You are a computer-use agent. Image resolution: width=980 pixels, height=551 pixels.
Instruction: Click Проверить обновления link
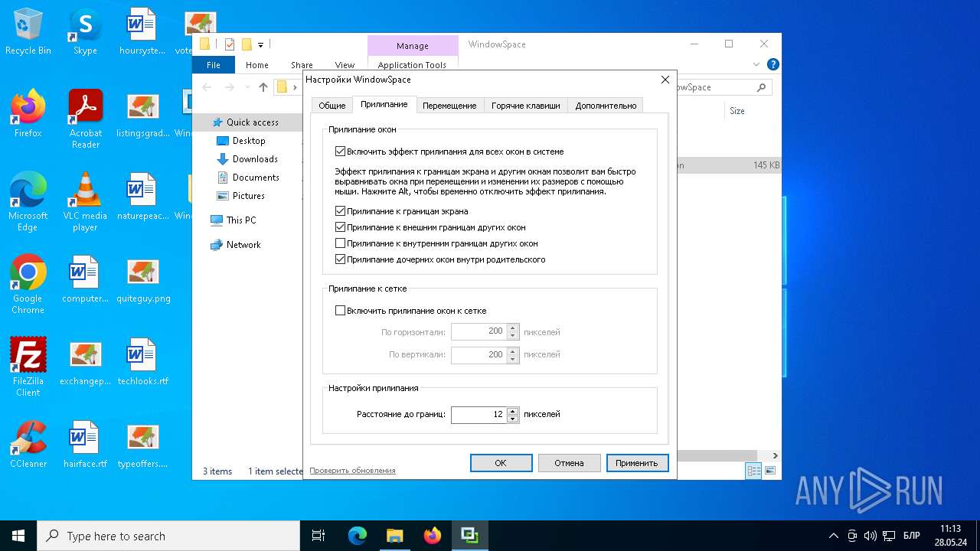click(x=352, y=471)
